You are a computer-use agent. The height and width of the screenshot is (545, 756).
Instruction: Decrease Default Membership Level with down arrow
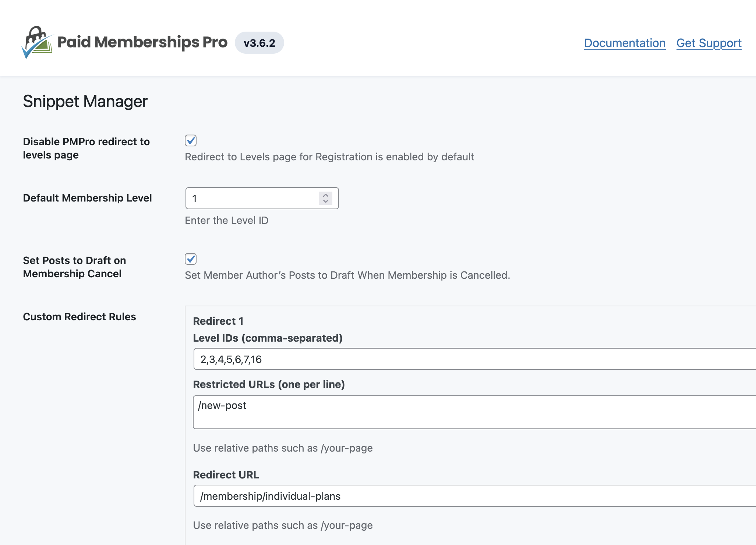coord(326,201)
